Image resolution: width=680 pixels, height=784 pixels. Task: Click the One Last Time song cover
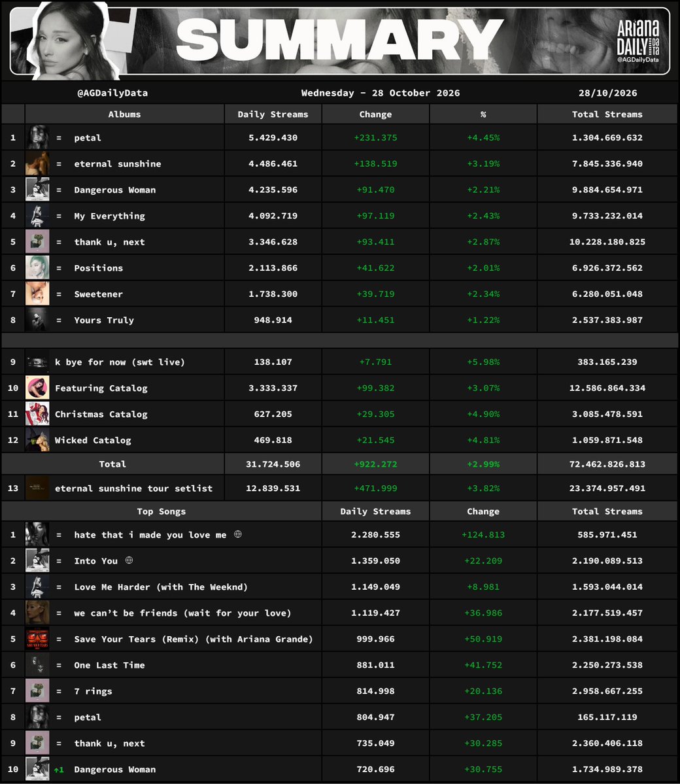(x=37, y=664)
